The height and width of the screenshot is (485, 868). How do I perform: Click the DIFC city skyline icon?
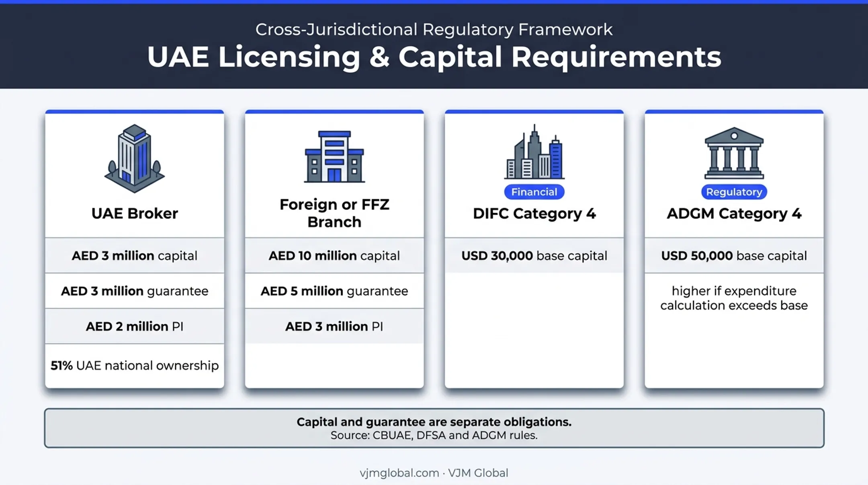[534, 152]
